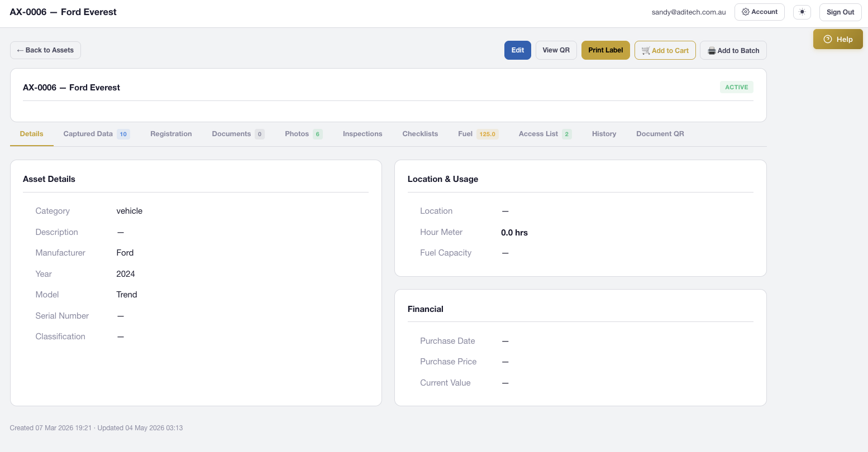Toggle the light/dark theme sun icon
868x452 pixels.
tap(802, 12)
